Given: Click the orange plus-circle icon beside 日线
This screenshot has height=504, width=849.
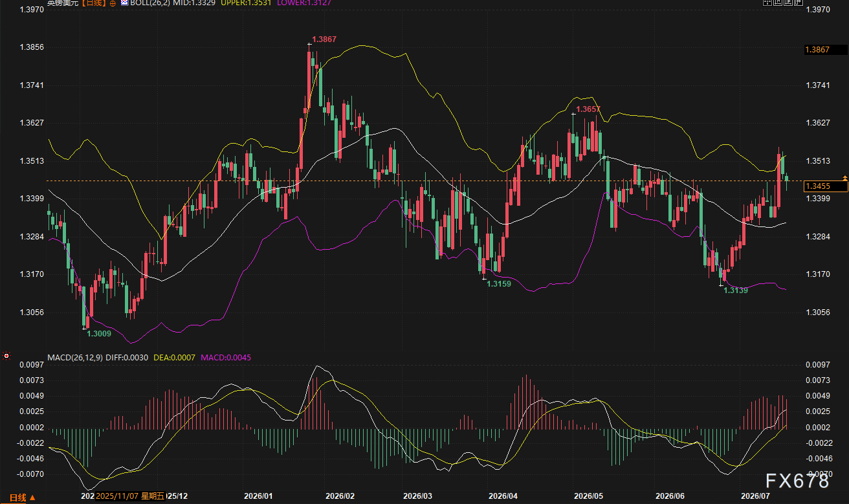Looking at the screenshot, I should click(113, 3).
